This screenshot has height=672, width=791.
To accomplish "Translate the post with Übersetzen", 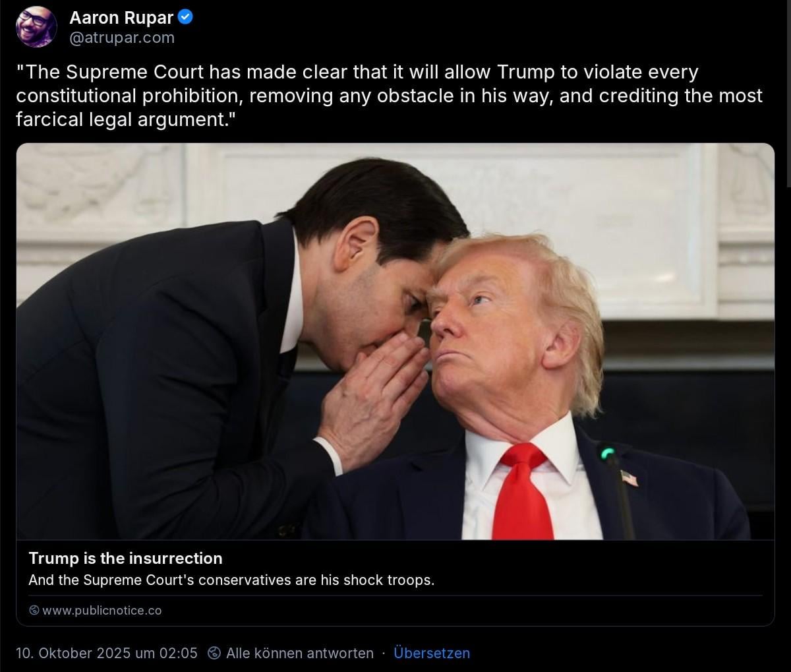I will tap(432, 653).
